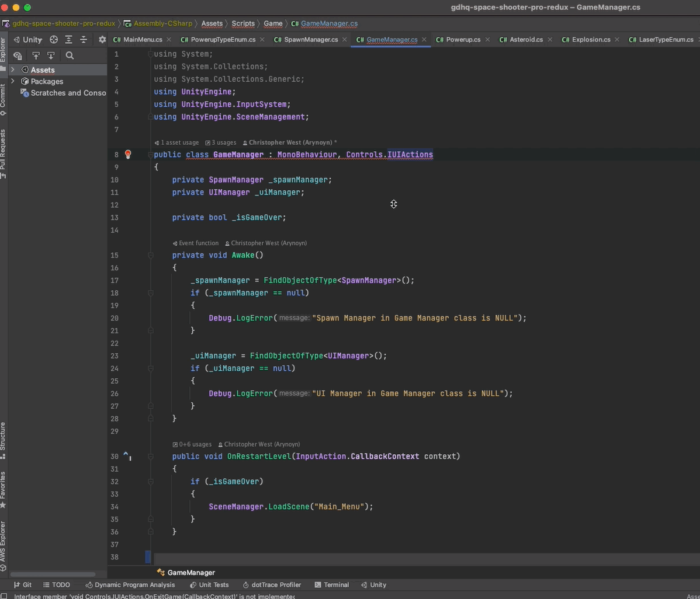Image resolution: width=700 pixels, height=599 pixels.
Task: Click the '1 asset usage' code lens
Action: [176, 142]
